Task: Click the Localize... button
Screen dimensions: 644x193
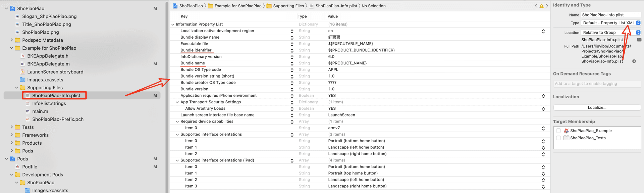Action: coord(597,108)
